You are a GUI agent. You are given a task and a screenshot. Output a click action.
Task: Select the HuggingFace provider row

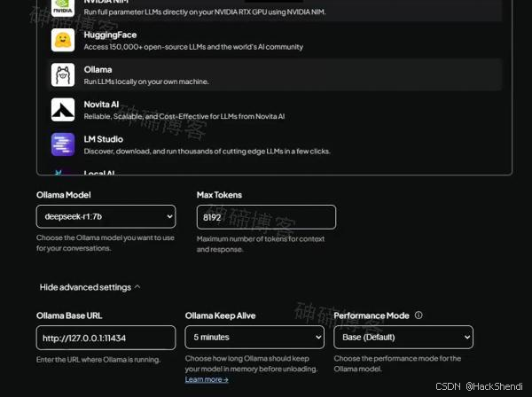[275, 40]
